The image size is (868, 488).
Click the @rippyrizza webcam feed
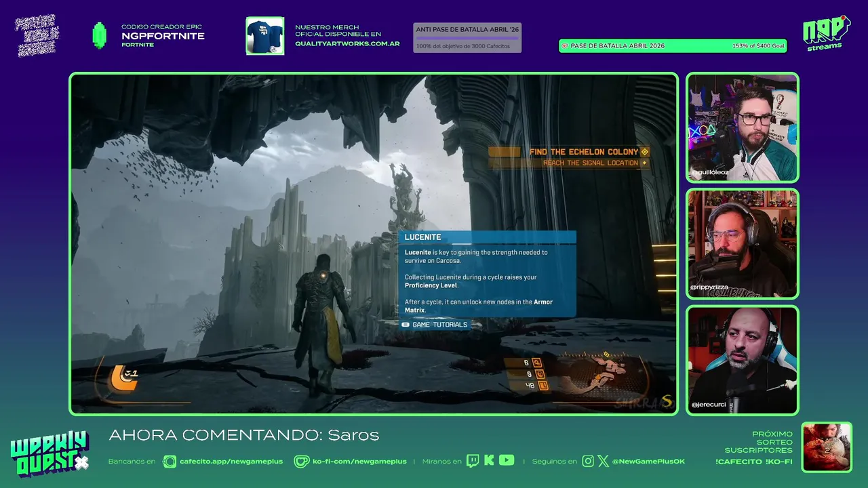[x=743, y=244]
